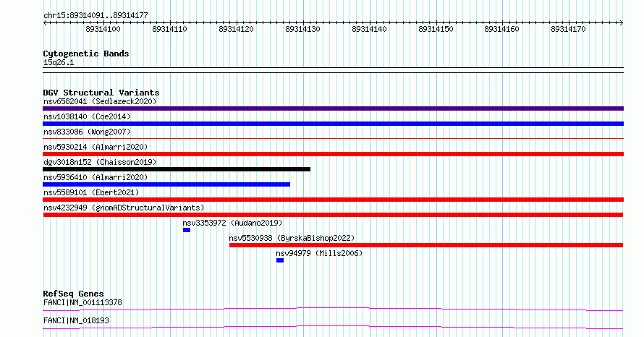
Task: Select the magenta FANCI NM_001113378 transcript line
Action: coord(333,309)
